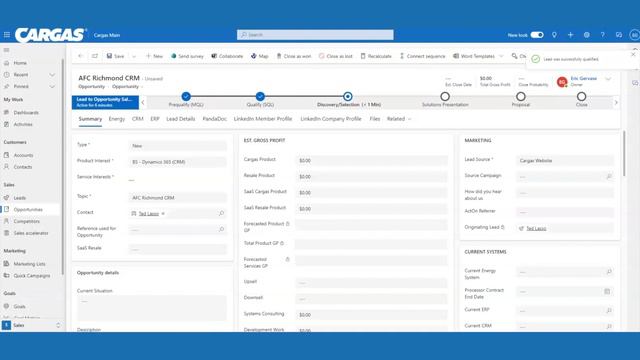
Task: Open Quick Campaigns in sidebar
Action: pos(32,276)
